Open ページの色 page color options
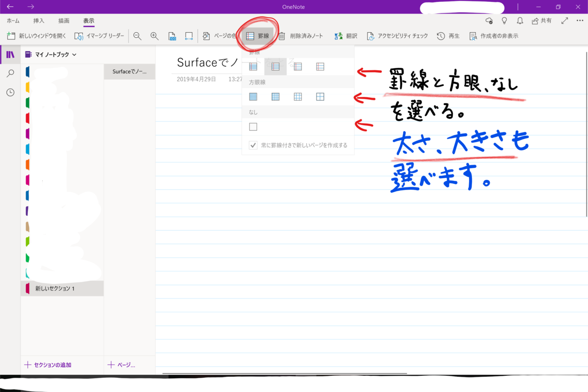The image size is (588, 392). point(219,36)
